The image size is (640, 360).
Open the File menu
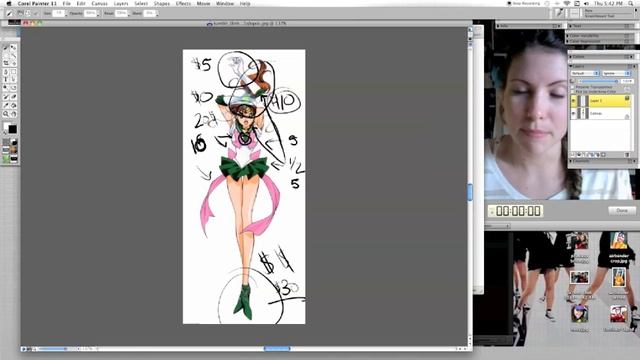click(x=67, y=3)
